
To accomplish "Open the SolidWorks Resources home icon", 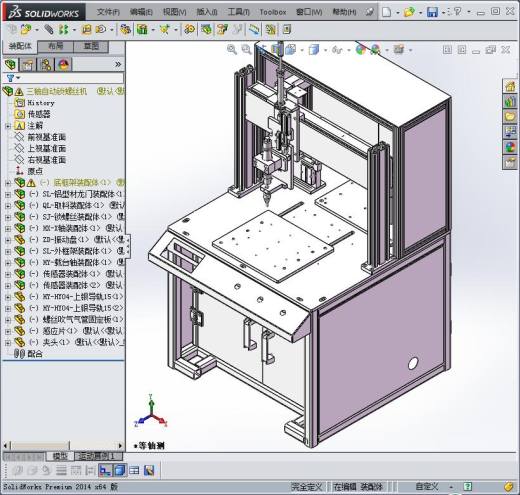I will tap(510, 86).
